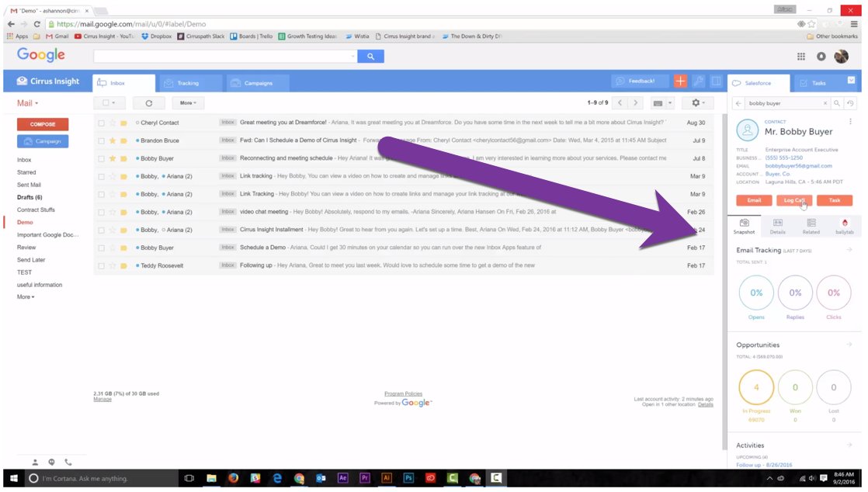Open Task View on the taskbar
Viewport: 868px width, 492px height.
189,478
